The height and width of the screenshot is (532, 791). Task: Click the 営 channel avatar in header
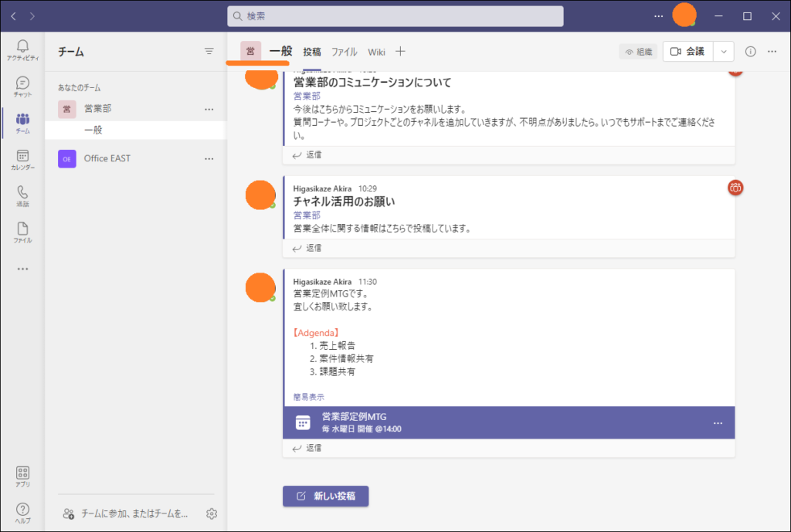(251, 52)
